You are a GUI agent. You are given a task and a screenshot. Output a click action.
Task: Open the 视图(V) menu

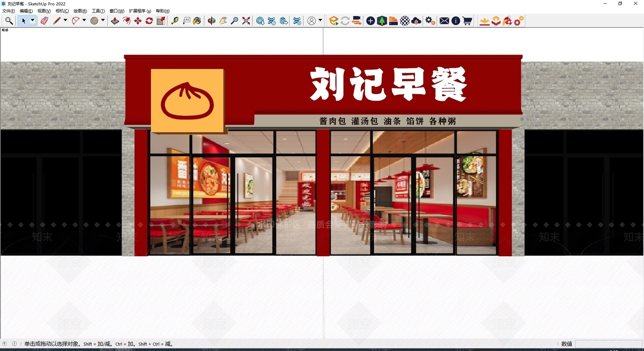point(44,11)
